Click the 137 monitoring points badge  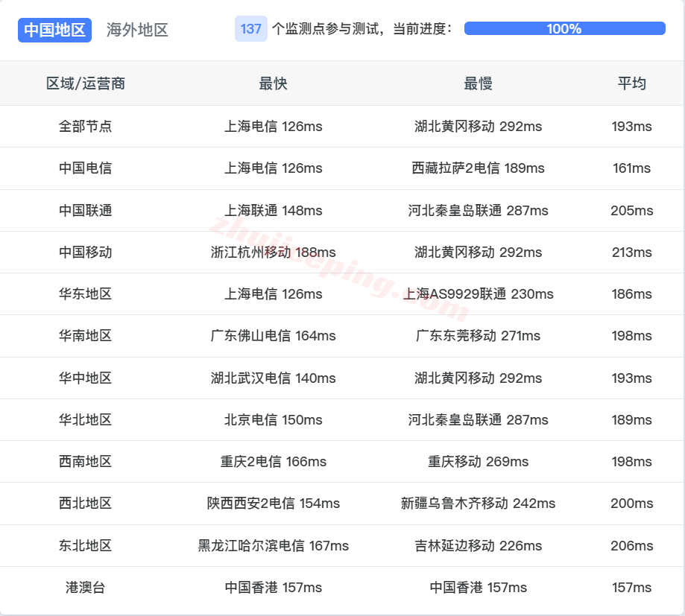pyautogui.click(x=250, y=29)
